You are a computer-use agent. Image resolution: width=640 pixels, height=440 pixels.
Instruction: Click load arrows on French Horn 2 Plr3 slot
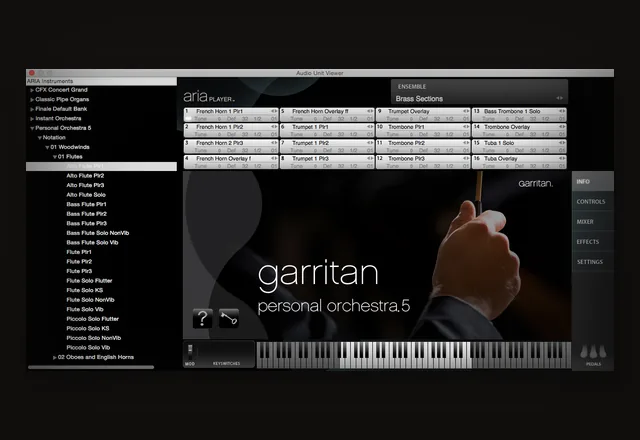(x=274, y=143)
